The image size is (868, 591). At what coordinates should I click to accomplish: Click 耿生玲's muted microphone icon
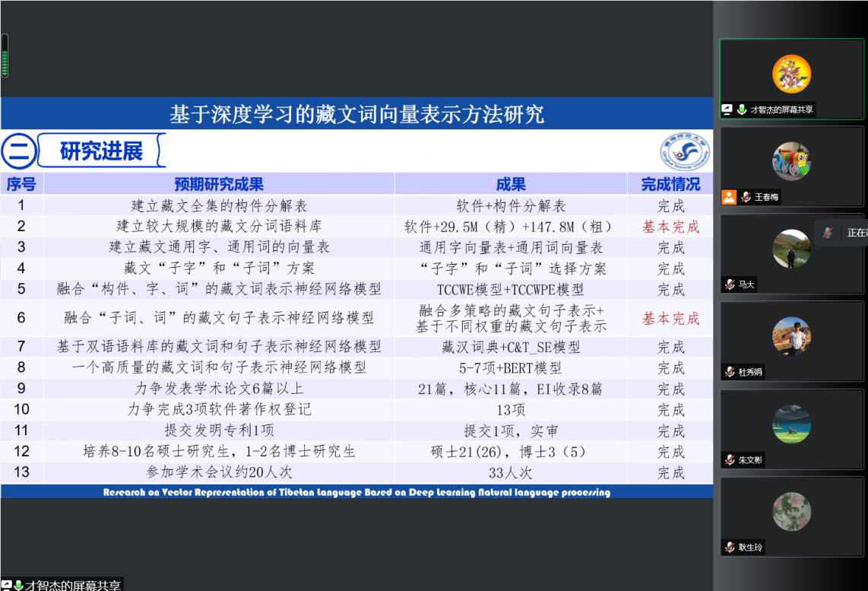tap(730, 547)
